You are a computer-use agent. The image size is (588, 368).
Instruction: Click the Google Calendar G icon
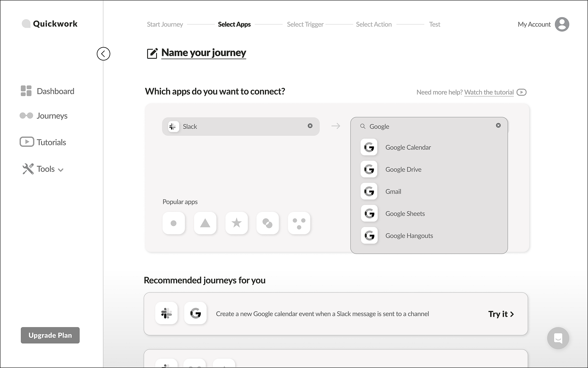click(369, 147)
